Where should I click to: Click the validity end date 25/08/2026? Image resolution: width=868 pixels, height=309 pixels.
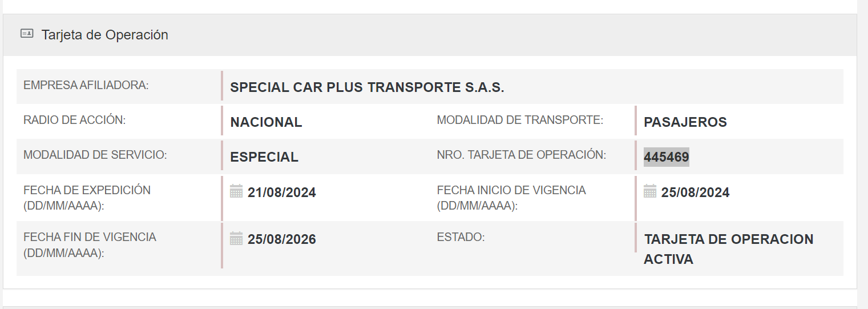click(281, 239)
